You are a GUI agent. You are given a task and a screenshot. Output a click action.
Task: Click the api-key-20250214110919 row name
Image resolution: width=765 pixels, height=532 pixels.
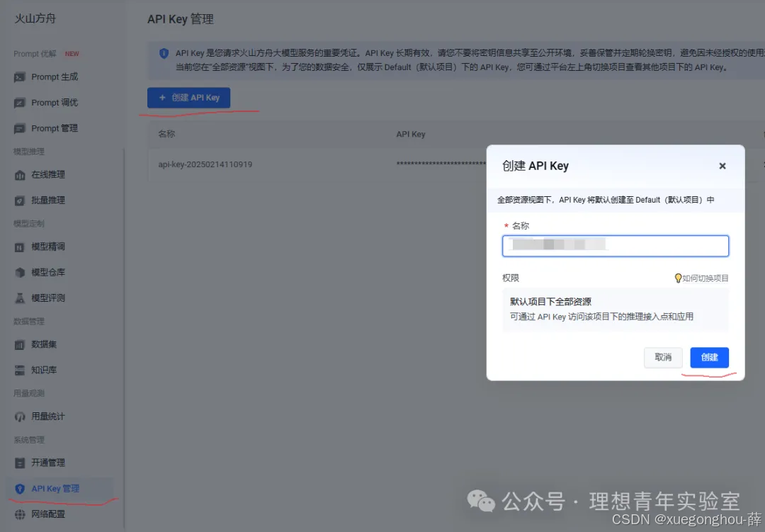pos(205,164)
